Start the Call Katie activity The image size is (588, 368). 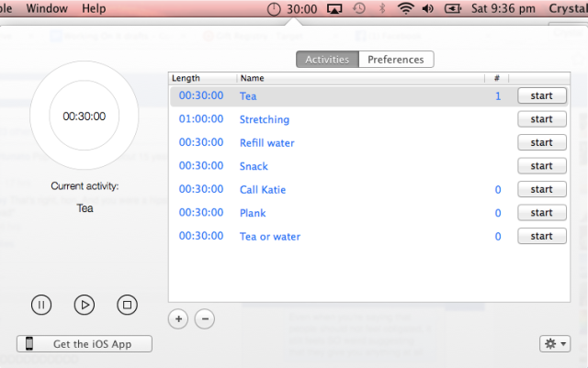point(542,189)
